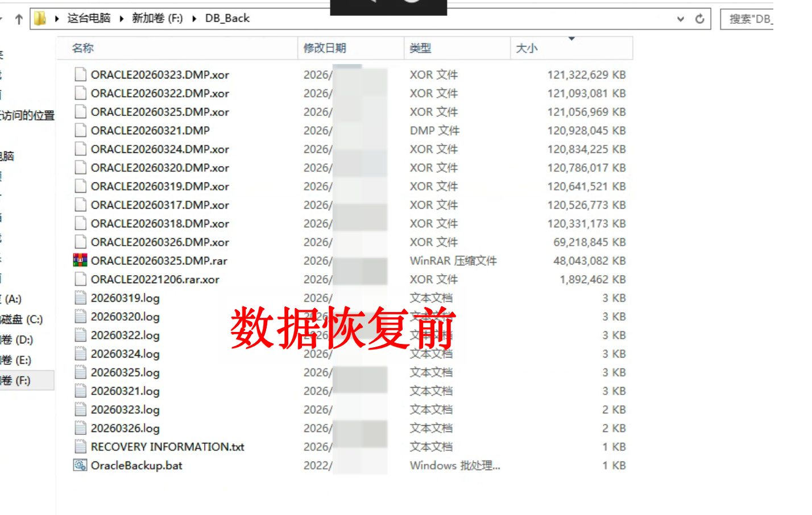
Task: Select the (C:) disk in the navigation pane
Action: click(x=23, y=319)
